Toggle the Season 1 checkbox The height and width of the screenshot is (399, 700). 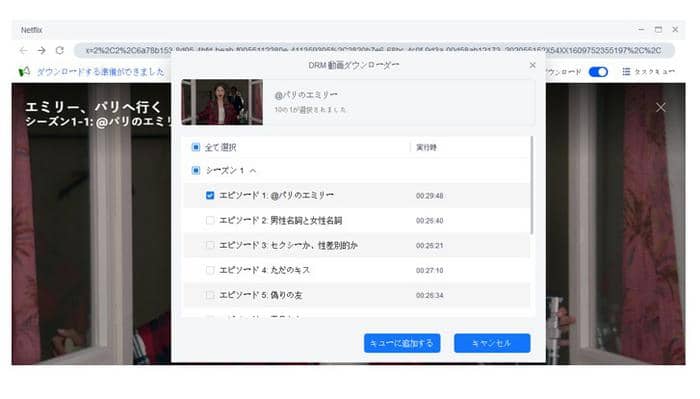[x=196, y=170]
